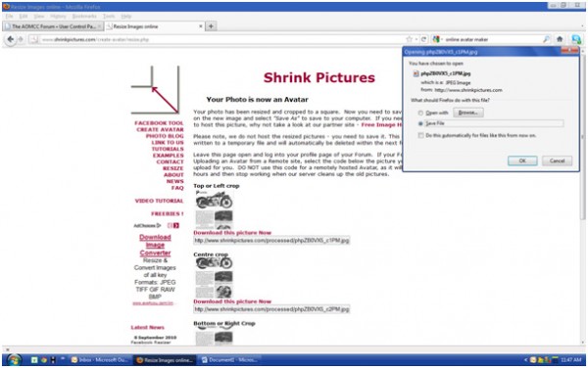588x368 pixels.
Task: Close the Resize Images online tab
Action: click(201, 26)
